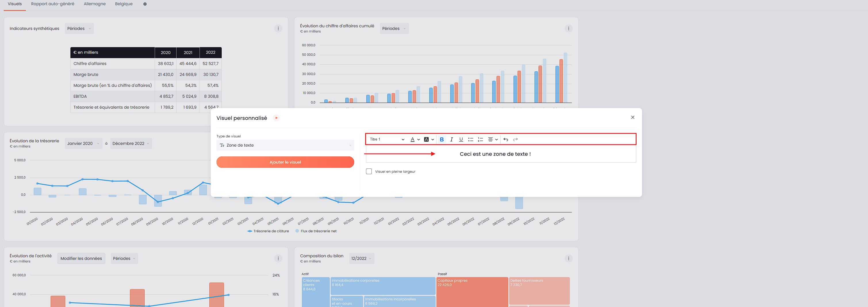Image resolution: width=868 pixels, height=307 pixels.
Task: Select the Immobilisations incorporelles treemap block
Action: (x=400, y=301)
